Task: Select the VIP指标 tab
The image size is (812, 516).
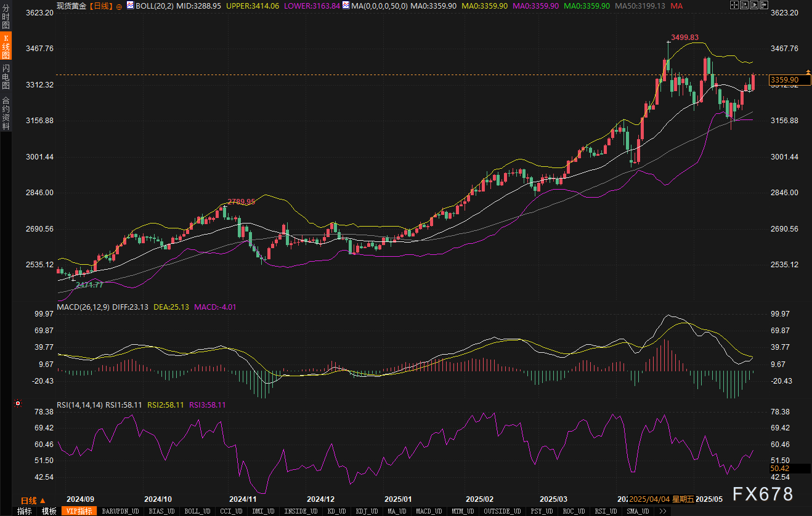Action: (79, 511)
